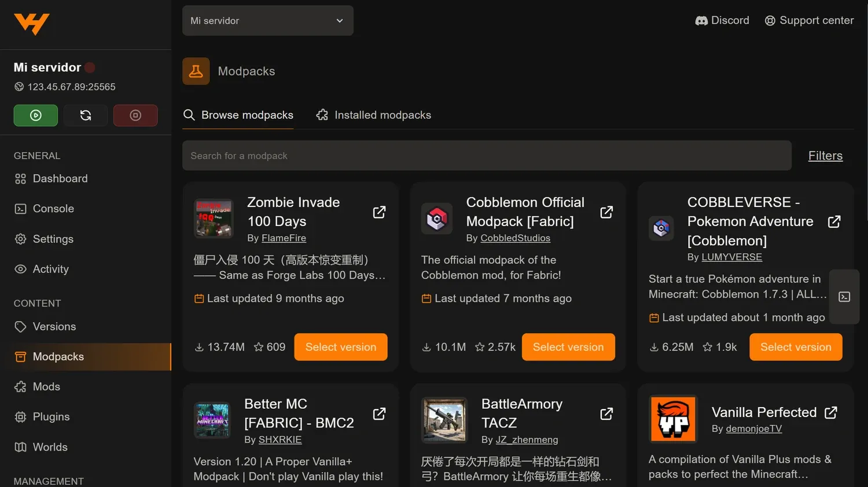
Task: Click the Vanilla Perfected VP thumbnail
Action: pyautogui.click(x=673, y=419)
